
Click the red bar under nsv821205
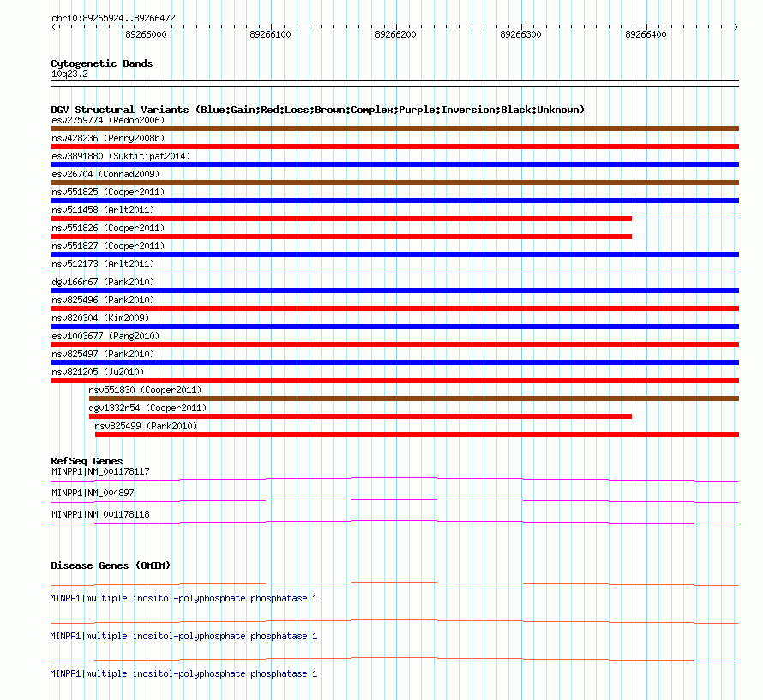(x=394, y=380)
